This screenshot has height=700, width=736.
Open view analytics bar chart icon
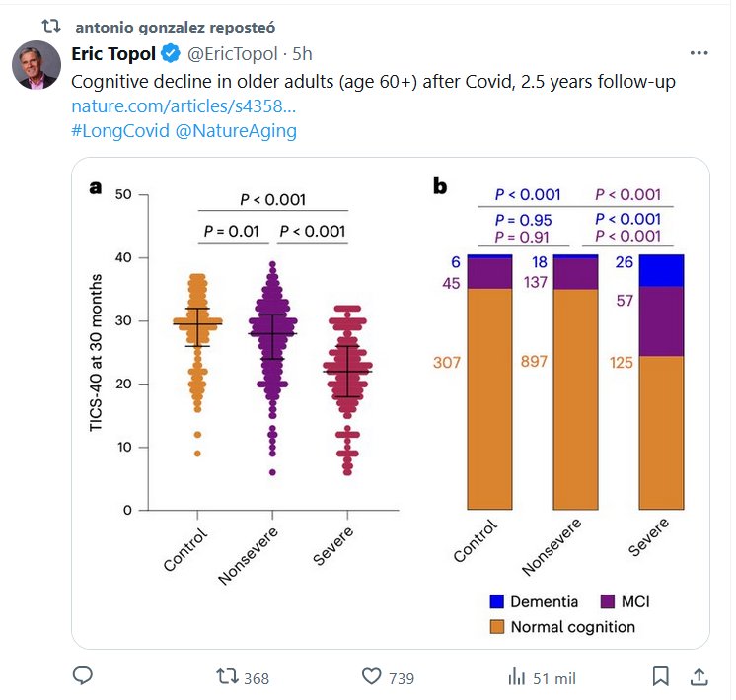pyautogui.click(x=515, y=677)
